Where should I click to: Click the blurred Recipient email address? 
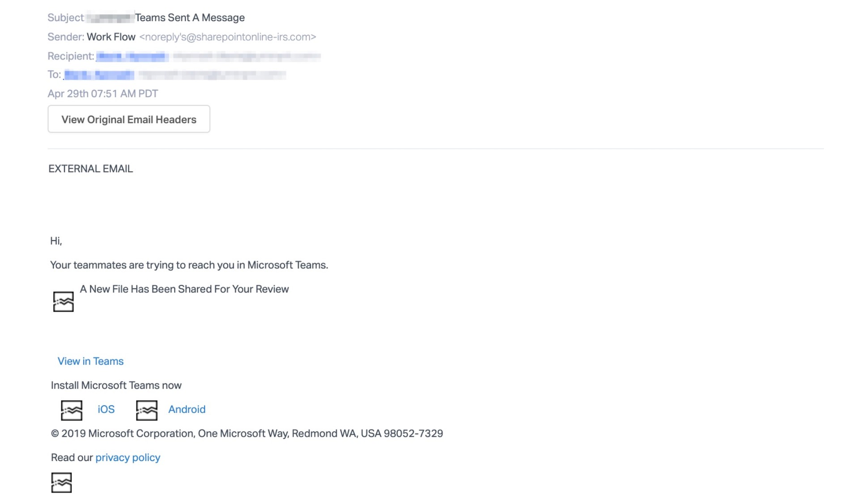pos(247,56)
